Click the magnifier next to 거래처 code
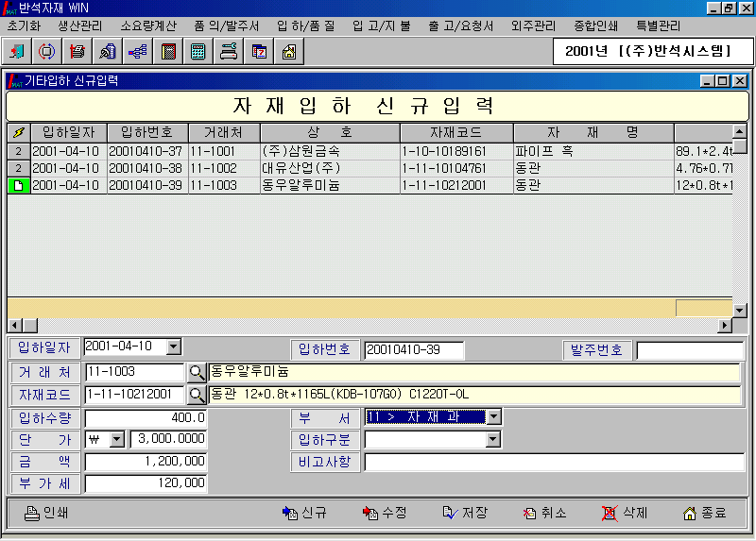Screen dimensions: 756x541 [197, 372]
